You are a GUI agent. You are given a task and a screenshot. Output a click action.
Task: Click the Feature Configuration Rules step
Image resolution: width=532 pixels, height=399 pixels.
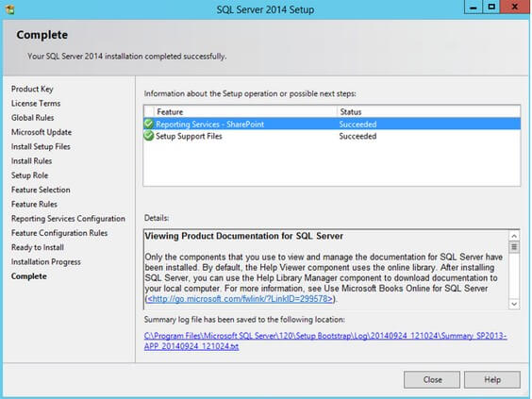[59, 233]
